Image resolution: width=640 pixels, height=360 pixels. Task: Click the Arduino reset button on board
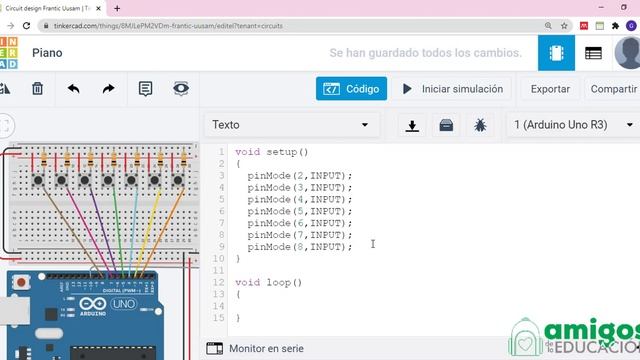pyautogui.click(x=21, y=282)
